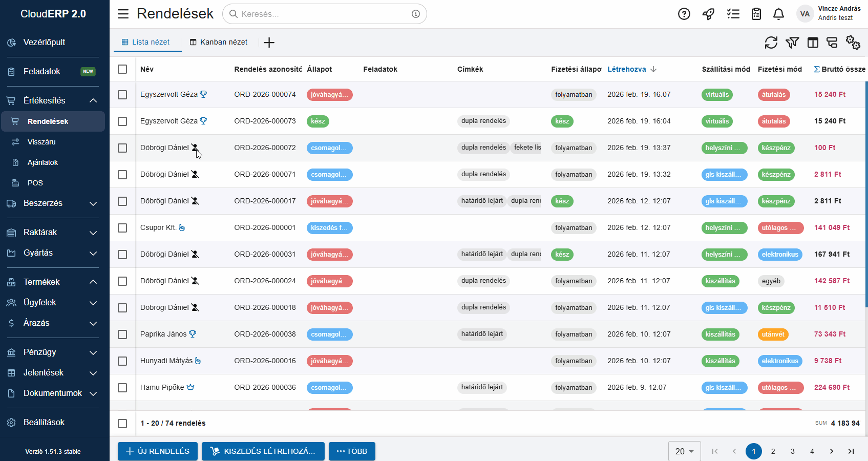Open the page size dropdown showing 20
Viewport: 868px width, 461px height.
684,451
